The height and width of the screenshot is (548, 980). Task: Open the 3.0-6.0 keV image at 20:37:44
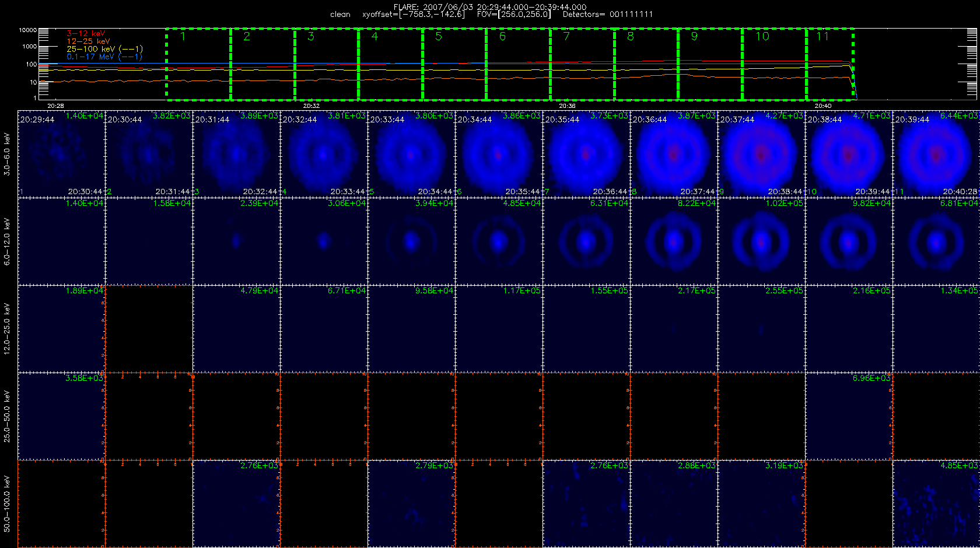pos(761,154)
